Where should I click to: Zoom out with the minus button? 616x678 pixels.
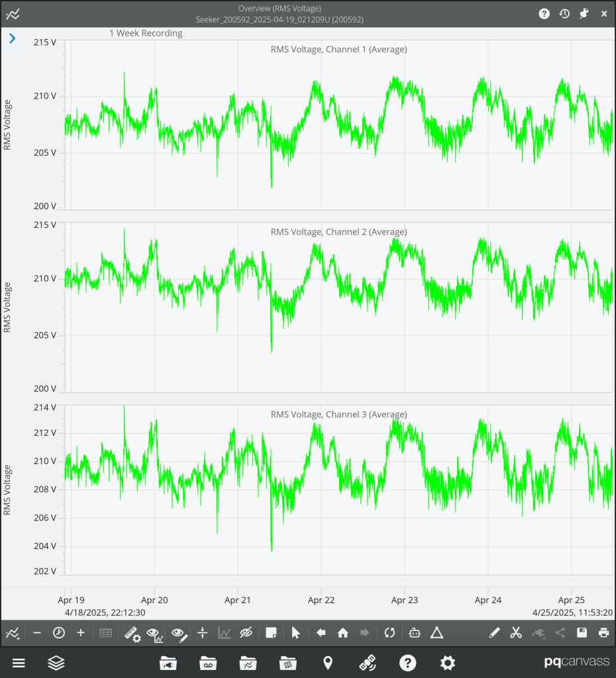pyautogui.click(x=37, y=633)
